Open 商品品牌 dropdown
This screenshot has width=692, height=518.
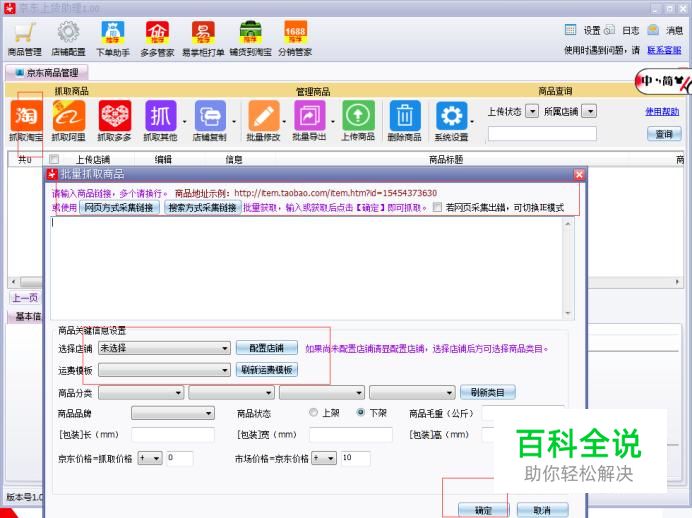173,413
